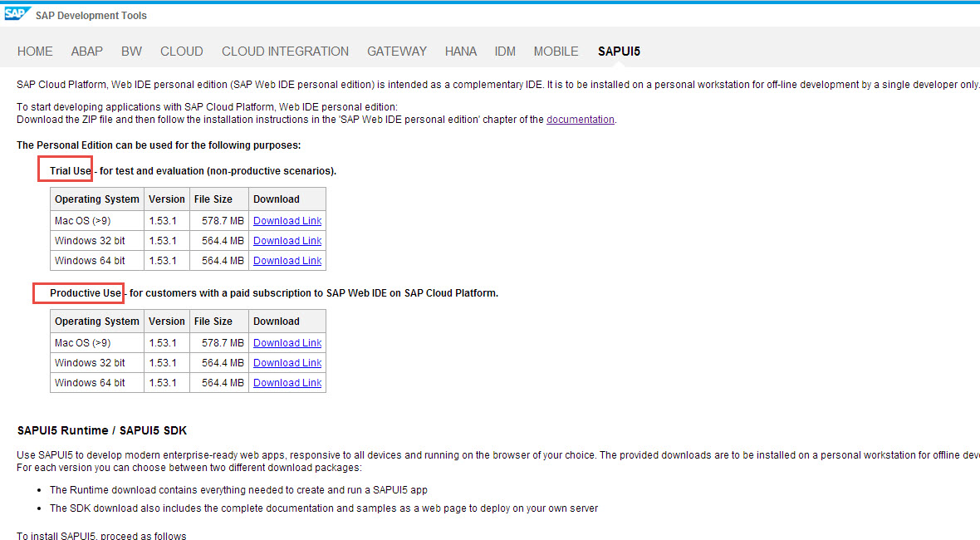Image resolution: width=980 pixels, height=540 pixels.
Task: Click Version header in Trial table
Action: pyautogui.click(x=167, y=199)
